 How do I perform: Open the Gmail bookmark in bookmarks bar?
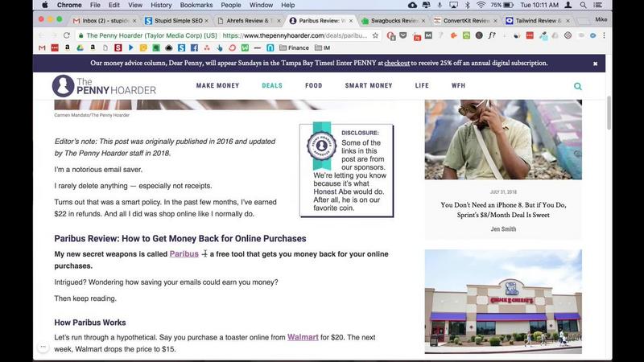(42, 47)
